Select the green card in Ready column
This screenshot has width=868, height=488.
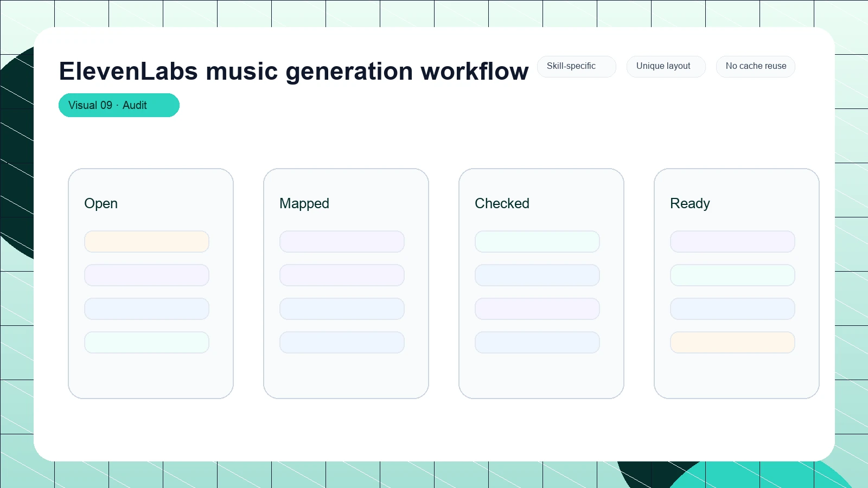tap(732, 275)
